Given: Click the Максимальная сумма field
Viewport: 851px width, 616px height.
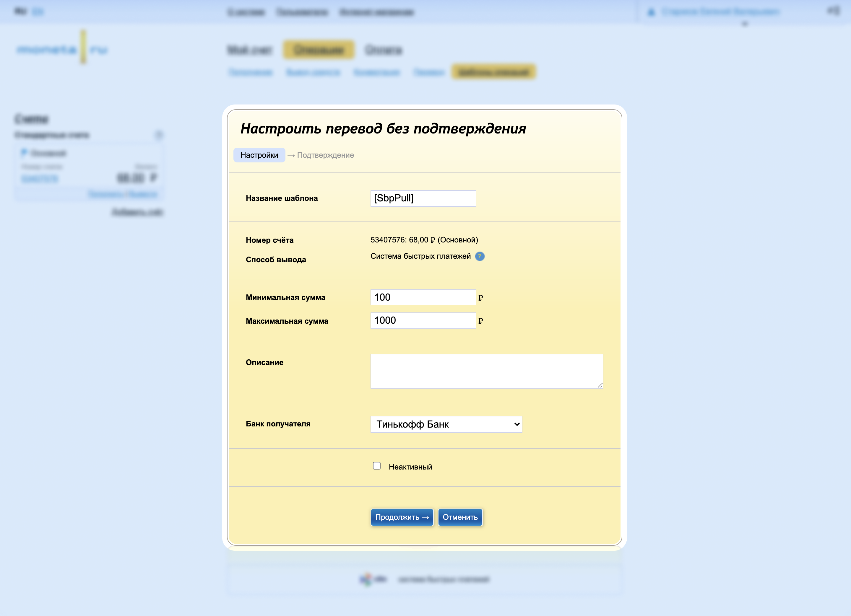Looking at the screenshot, I should [x=423, y=321].
